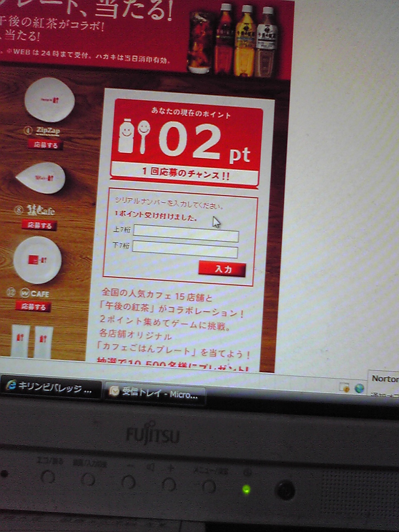Switch to 受信トレイ Outlook taskbar window
399x532 pixels.
point(155,393)
